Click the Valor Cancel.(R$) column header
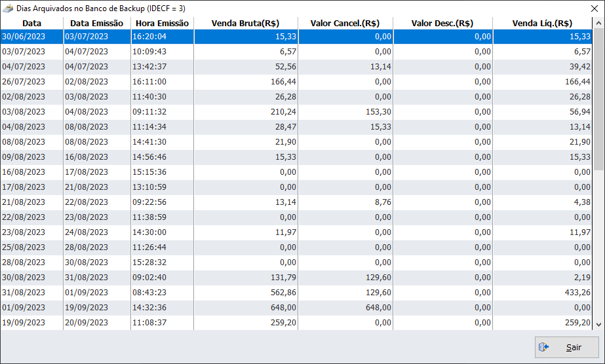Viewport: 605px width, 364px height. coord(344,24)
